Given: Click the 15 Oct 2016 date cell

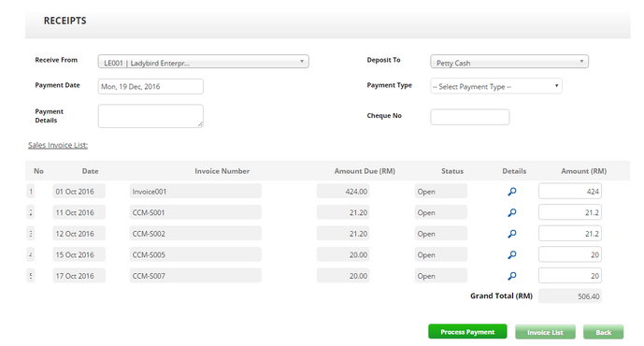Looking at the screenshot, I should (79, 254).
